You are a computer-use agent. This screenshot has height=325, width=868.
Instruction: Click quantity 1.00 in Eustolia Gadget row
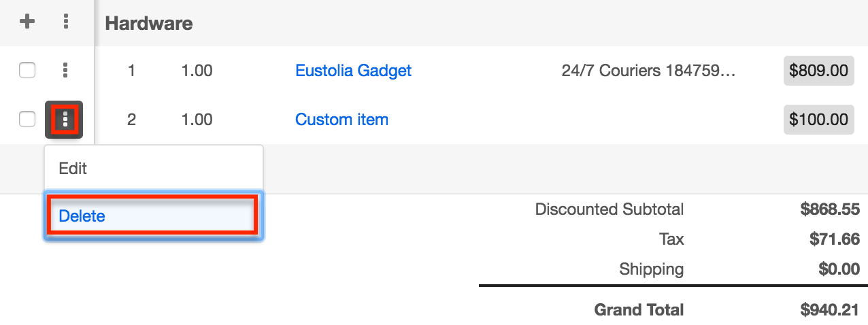197,70
